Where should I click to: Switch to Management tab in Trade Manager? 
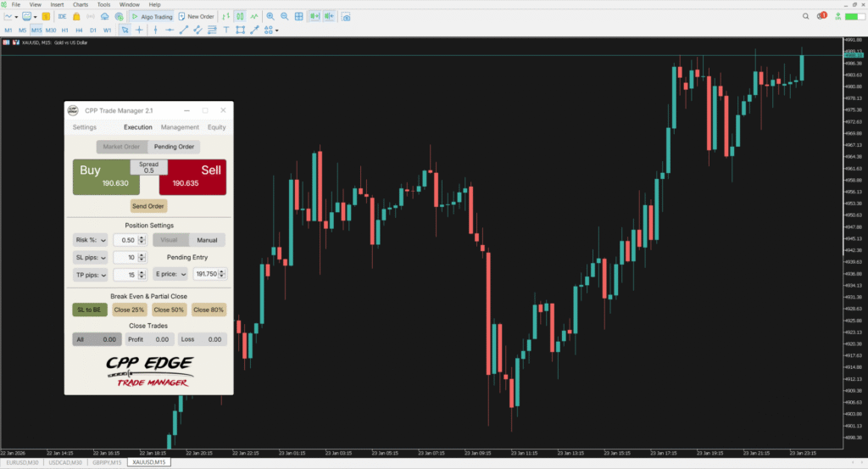click(x=180, y=127)
